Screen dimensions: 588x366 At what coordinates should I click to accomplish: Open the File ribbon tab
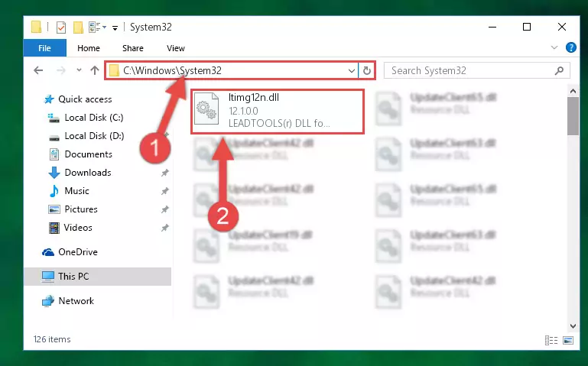point(44,48)
